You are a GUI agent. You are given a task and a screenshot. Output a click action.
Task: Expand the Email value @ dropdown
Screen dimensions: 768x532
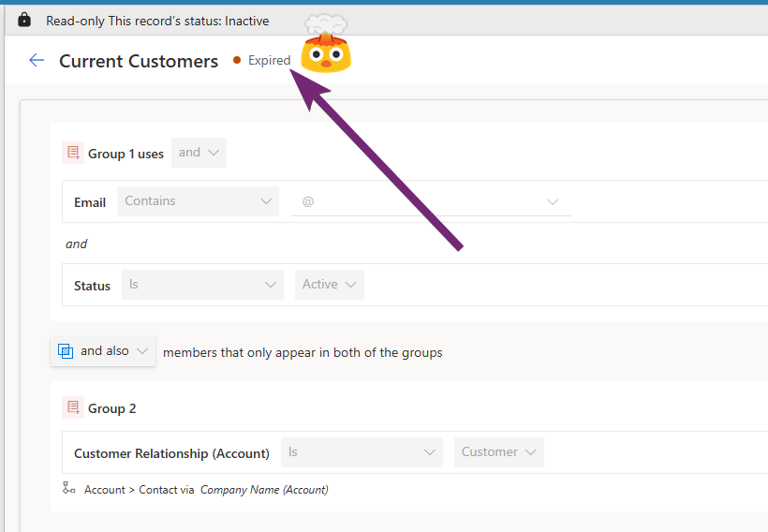tap(431, 201)
